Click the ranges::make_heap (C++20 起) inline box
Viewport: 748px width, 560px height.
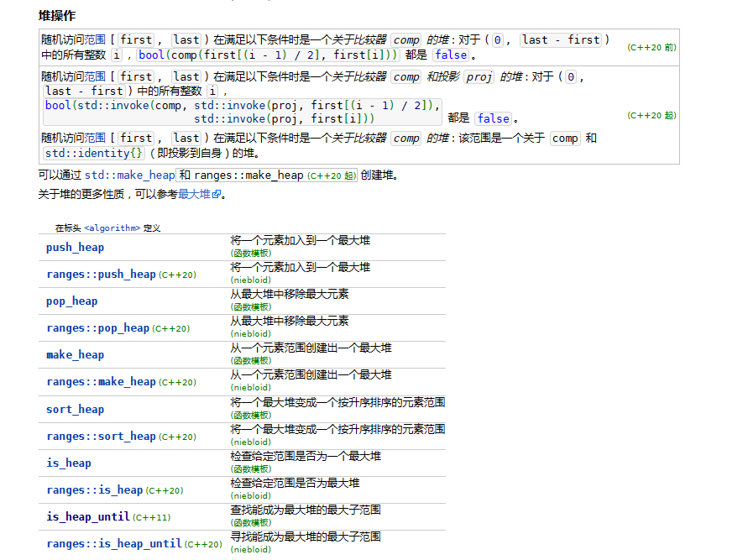point(267,175)
